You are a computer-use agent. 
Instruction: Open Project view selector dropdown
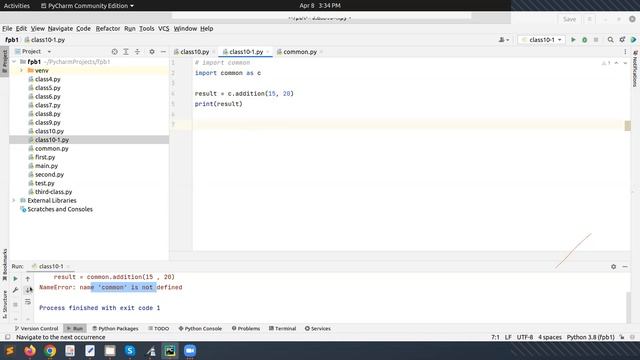(33, 51)
